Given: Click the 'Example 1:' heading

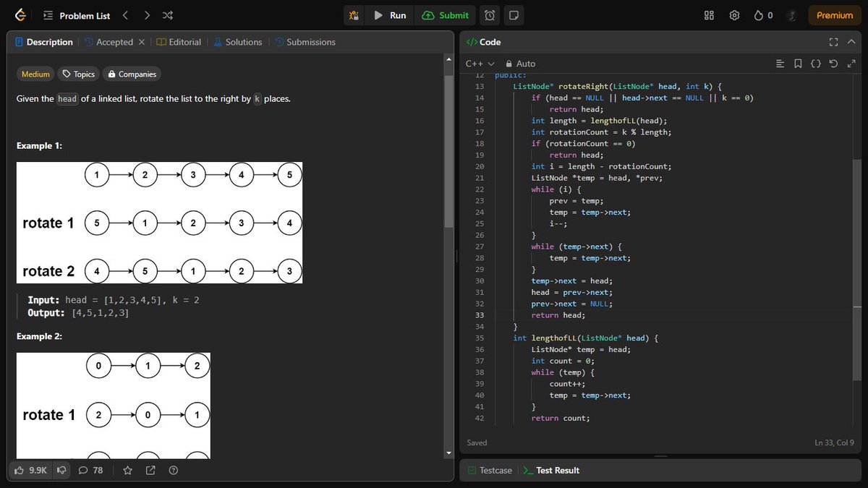Looking at the screenshot, I should point(39,146).
